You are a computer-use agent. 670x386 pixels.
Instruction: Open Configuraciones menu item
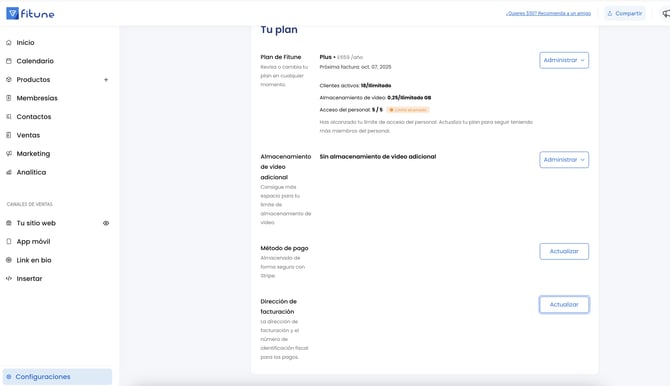58,377
